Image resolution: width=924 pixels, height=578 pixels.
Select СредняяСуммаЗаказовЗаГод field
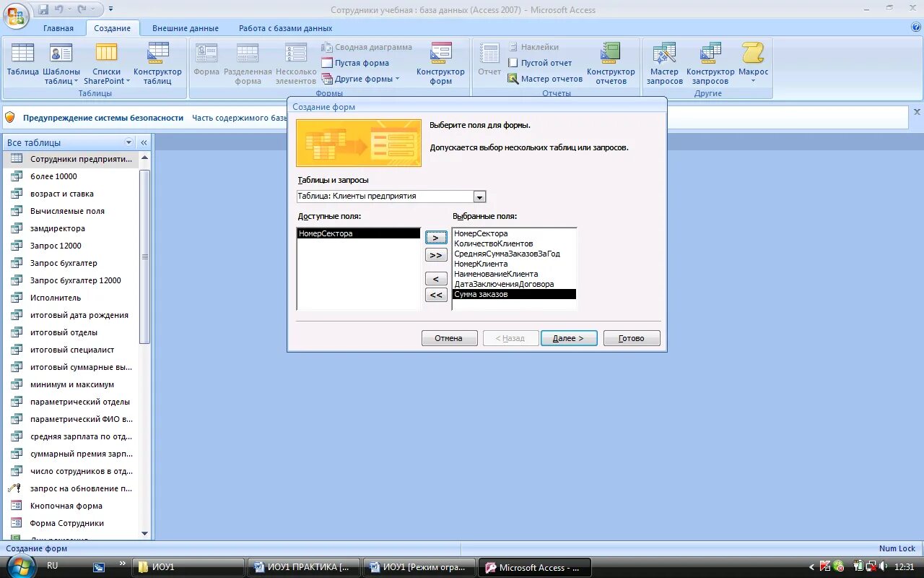coord(514,254)
